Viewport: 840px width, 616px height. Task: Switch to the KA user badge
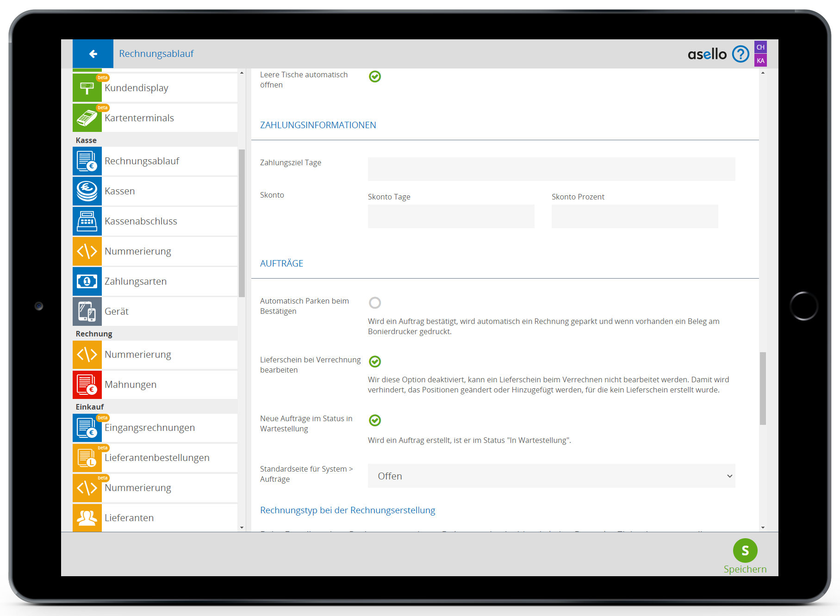click(x=760, y=61)
